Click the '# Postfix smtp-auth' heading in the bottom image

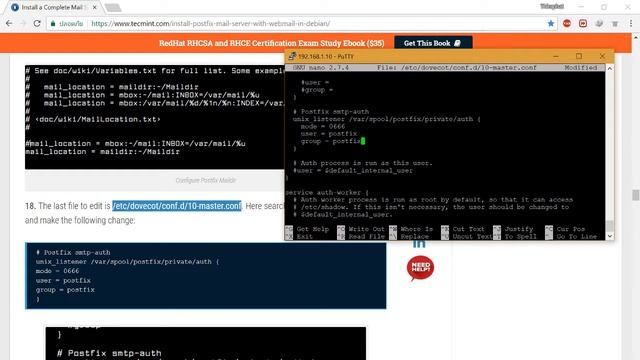[x=109, y=353]
